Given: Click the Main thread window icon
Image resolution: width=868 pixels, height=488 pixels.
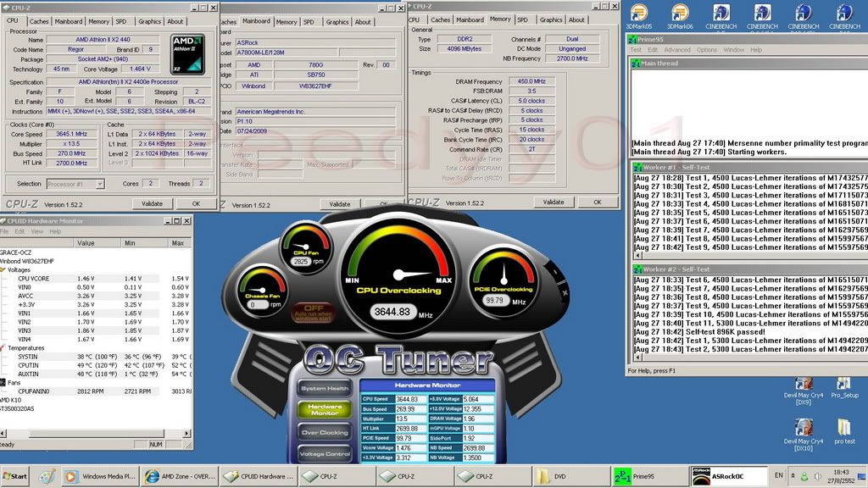Looking at the screenshot, I should [x=636, y=64].
